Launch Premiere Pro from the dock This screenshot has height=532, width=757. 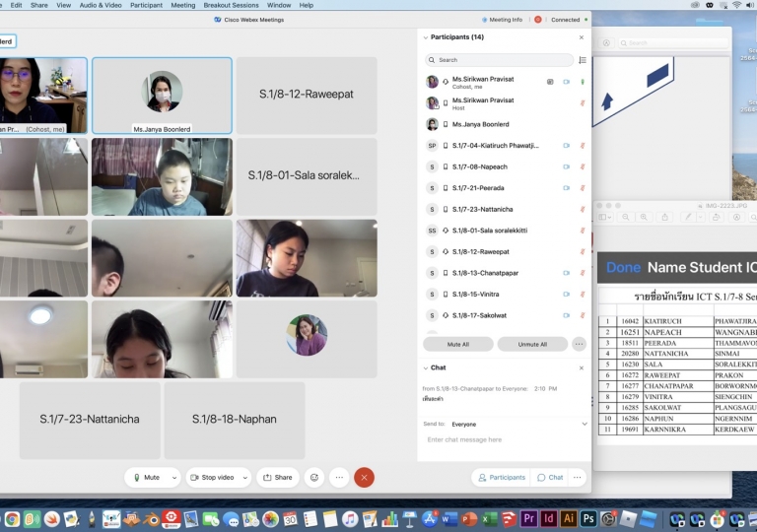coord(528,519)
